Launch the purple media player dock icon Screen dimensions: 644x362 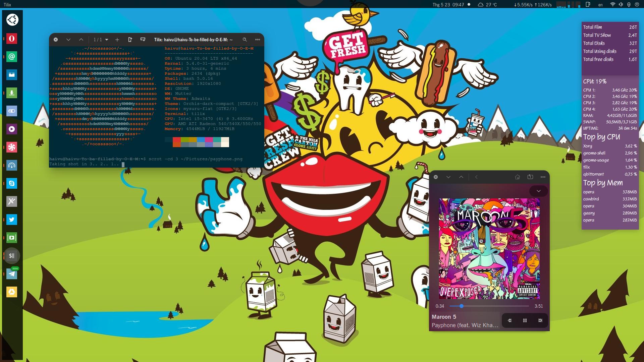click(x=12, y=129)
